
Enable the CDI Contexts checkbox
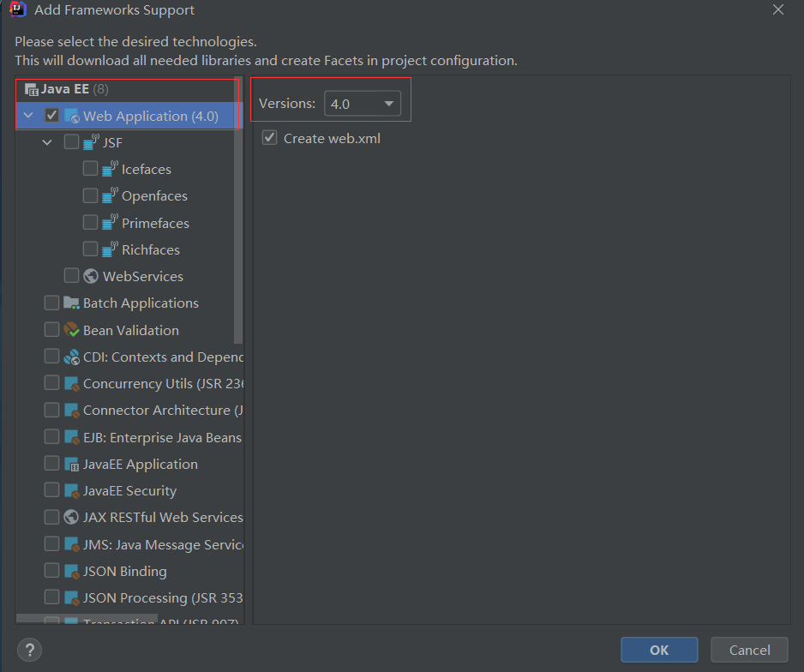pos(51,356)
